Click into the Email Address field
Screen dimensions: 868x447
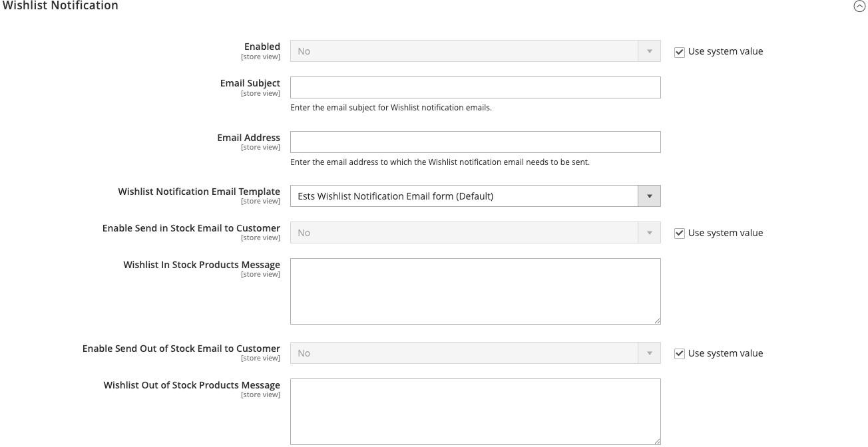click(475, 142)
